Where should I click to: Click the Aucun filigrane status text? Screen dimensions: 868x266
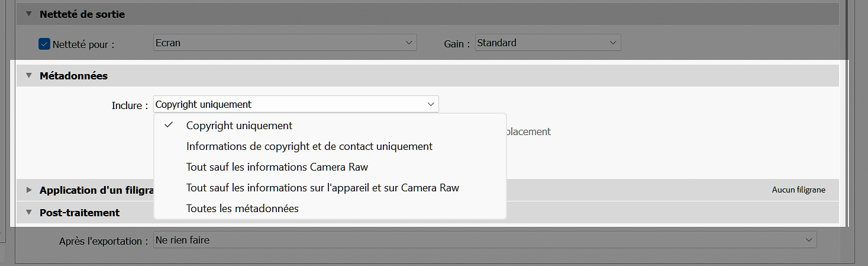pos(798,190)
